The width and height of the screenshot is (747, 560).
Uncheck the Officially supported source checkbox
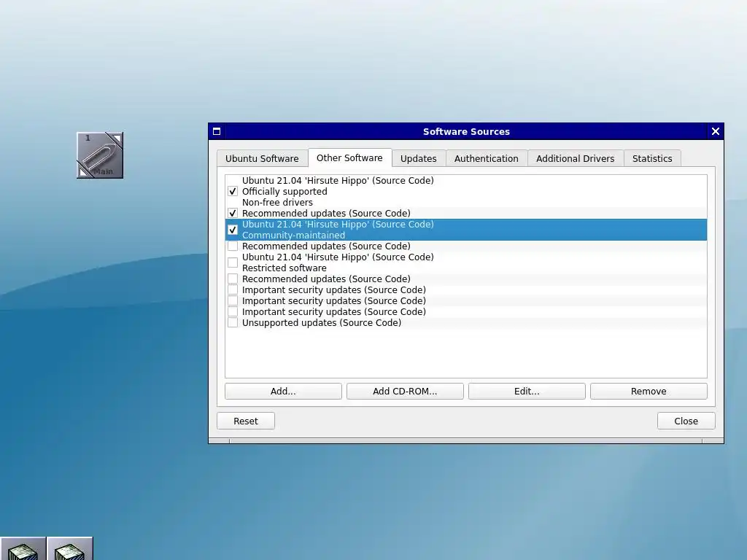click(x=233, y=192)
